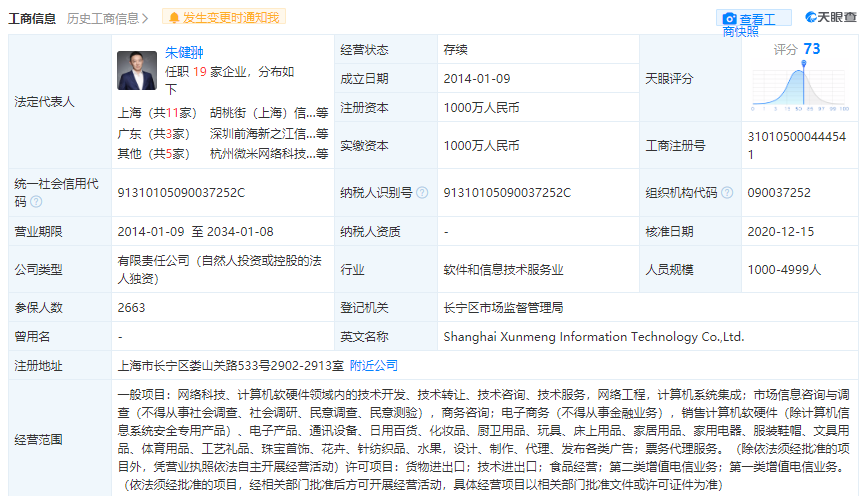Click help icon beside 纳税人识别号
Viewport: 861px width, 496px height.
click(x=422, y=193)
